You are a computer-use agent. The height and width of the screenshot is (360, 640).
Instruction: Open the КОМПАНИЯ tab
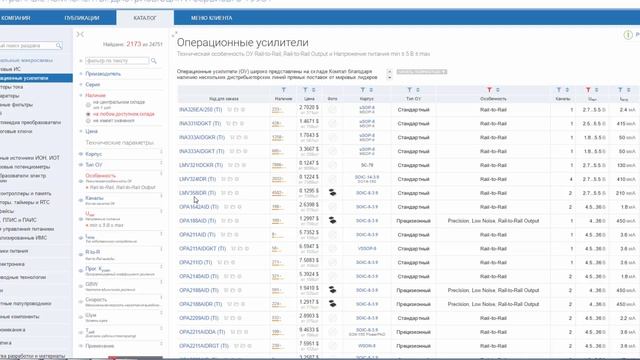16,18
